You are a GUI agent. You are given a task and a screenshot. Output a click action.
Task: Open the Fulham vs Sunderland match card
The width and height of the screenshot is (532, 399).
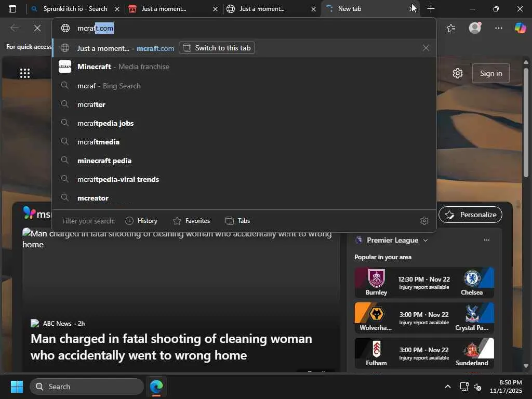[x=424, y=353]
